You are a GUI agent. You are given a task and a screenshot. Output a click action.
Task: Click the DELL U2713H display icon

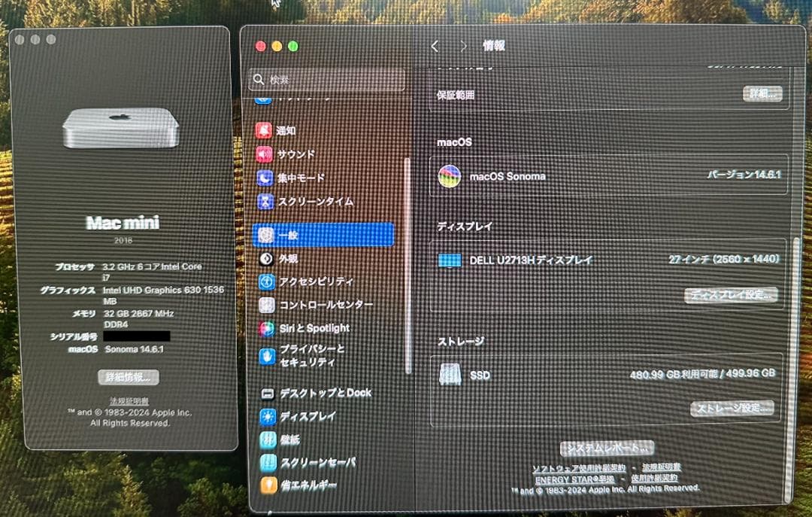(450, 259)
